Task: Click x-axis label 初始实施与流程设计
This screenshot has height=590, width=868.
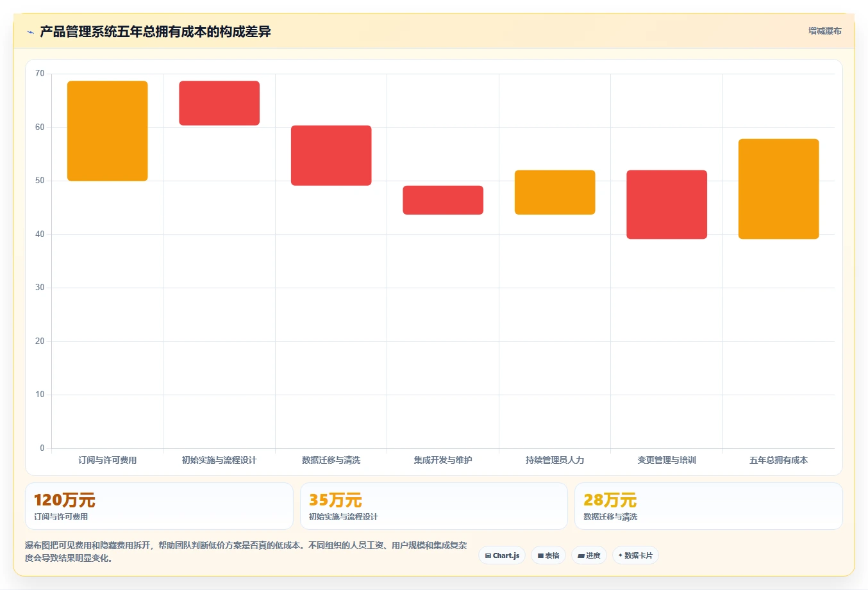Action: click(219, 460)
